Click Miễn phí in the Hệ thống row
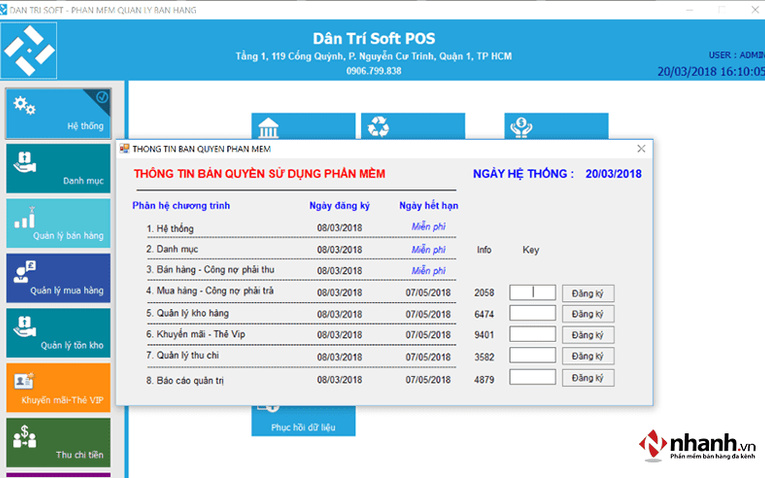 pyautogui.click(x=428, y=226)
